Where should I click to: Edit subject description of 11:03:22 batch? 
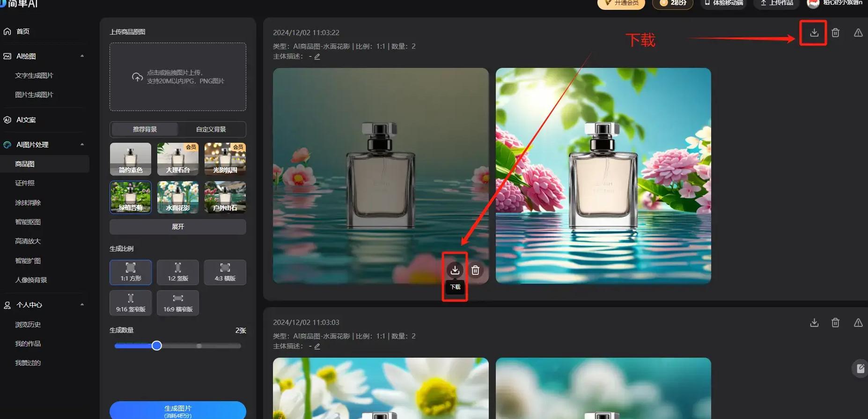click(317, 57)
